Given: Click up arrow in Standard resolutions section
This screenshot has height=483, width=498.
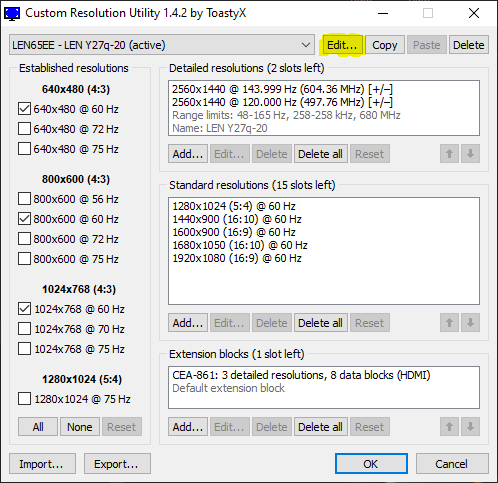Looking at the screenshot, I should pyautogui.click(x=449, y=322).
